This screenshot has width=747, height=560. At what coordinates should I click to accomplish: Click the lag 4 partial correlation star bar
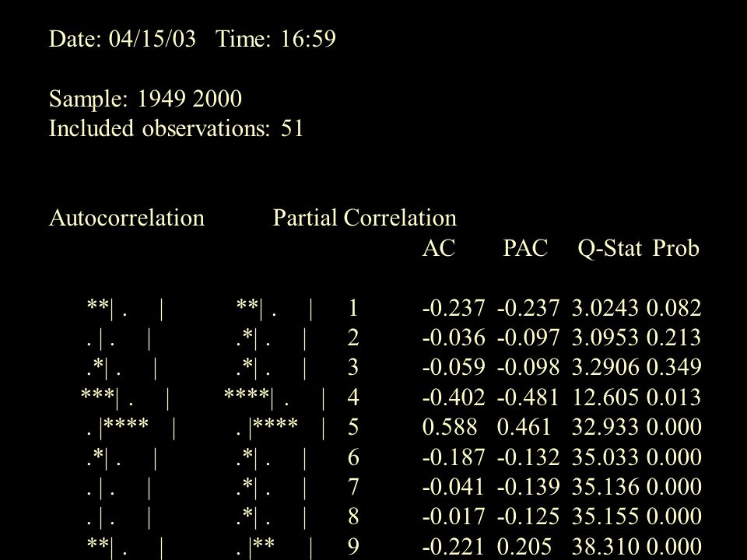[247, 394]
